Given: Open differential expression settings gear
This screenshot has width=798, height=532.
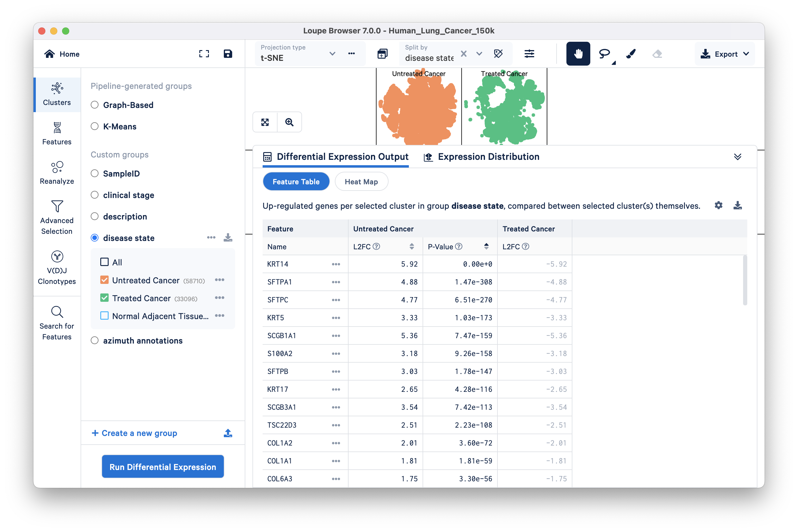Looking at the screenshot, I should [718, 205].
